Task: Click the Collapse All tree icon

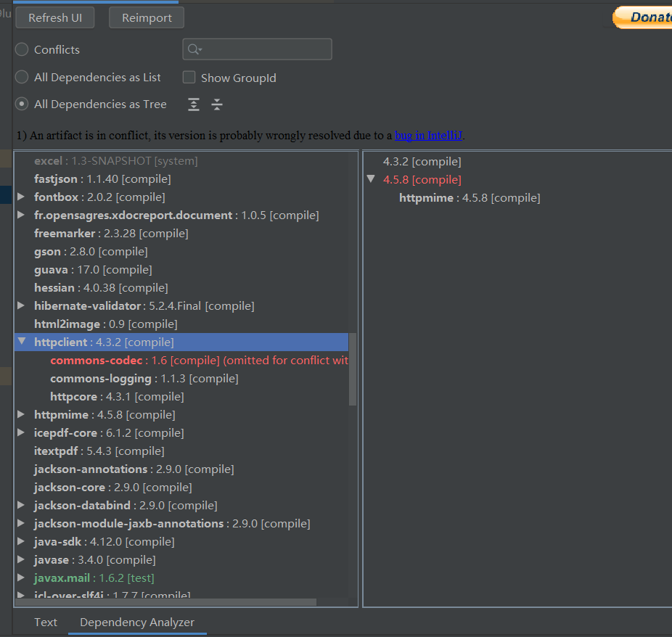Action: click(217, 104)
